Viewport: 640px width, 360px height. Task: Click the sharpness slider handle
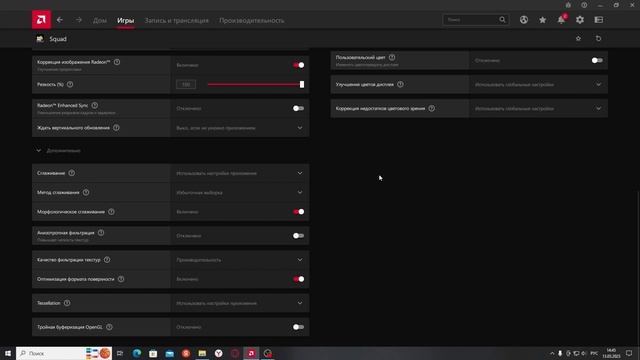[302, 84]
